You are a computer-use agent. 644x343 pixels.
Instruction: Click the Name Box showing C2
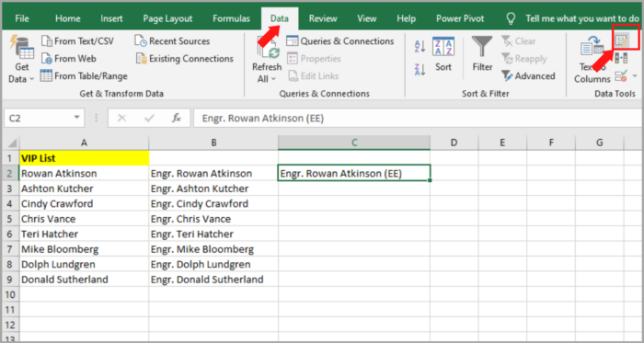(x=39, y=118)
